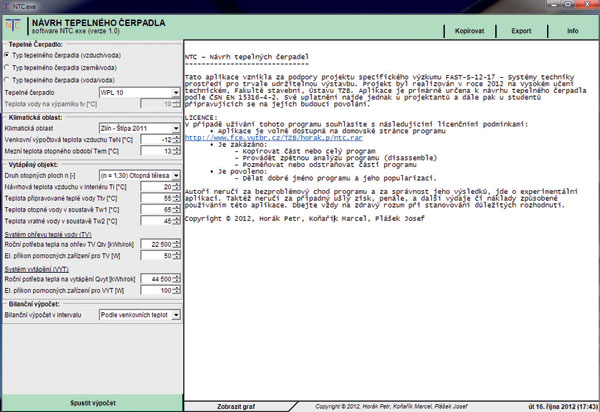Click Export in the top bar
This screenshot has width=600, height=412.
[x=521, y=31]
